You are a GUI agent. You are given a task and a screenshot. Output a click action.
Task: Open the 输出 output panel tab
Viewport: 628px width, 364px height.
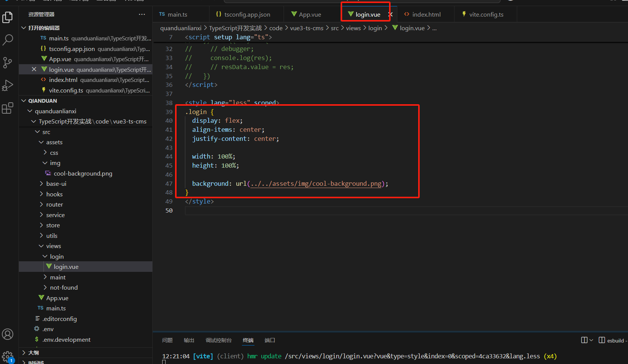click(189, 340)
